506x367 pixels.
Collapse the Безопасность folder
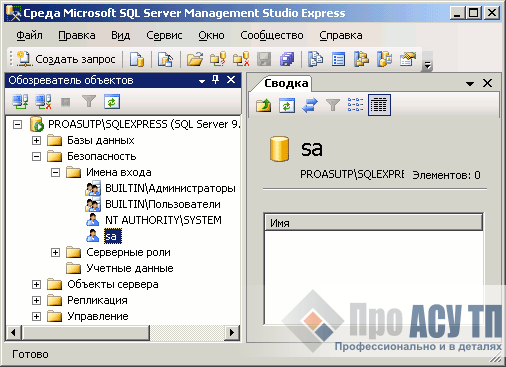tap(36, 156)
